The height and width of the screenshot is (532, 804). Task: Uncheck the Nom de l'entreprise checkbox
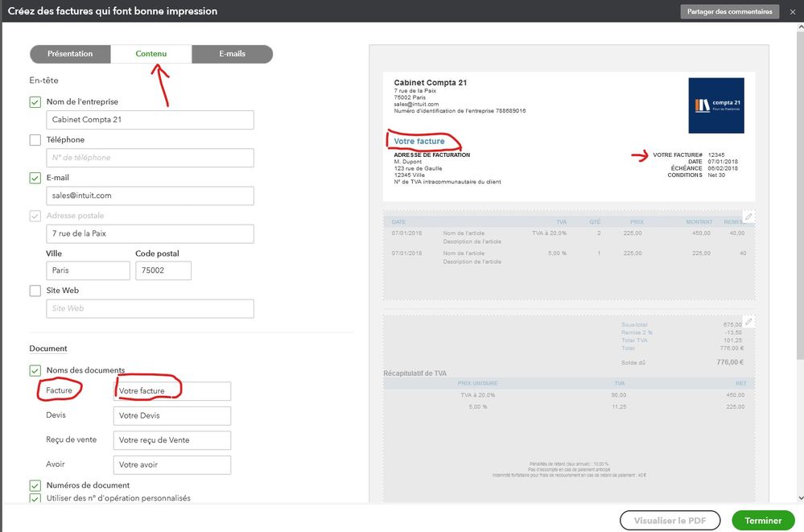(35, 102)
